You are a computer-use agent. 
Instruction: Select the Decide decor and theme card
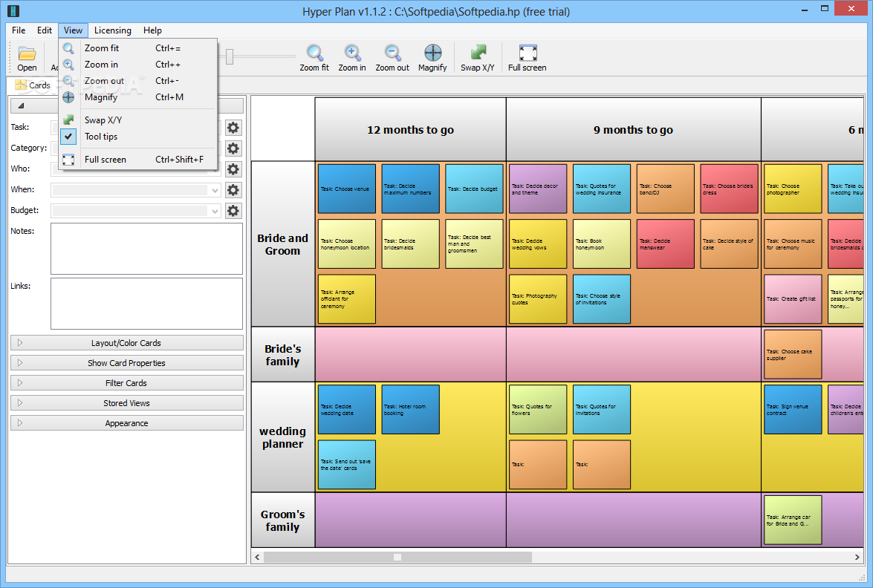(538, 189)
